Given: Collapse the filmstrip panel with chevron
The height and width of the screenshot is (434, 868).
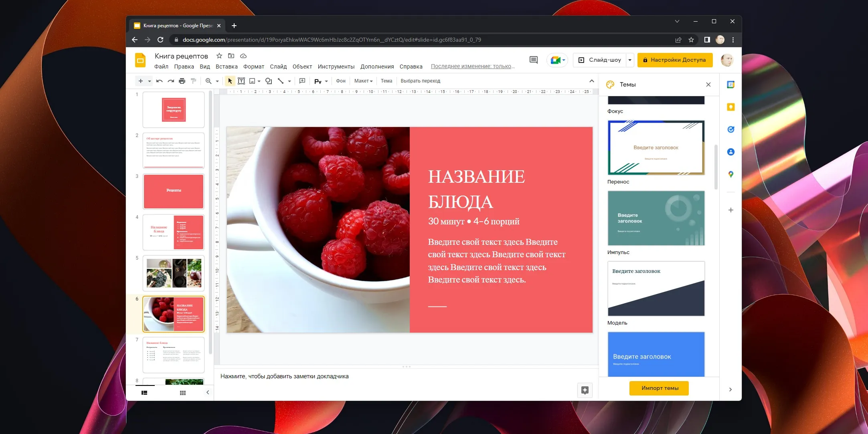Looking at the screenshot, I should (208, 392).
